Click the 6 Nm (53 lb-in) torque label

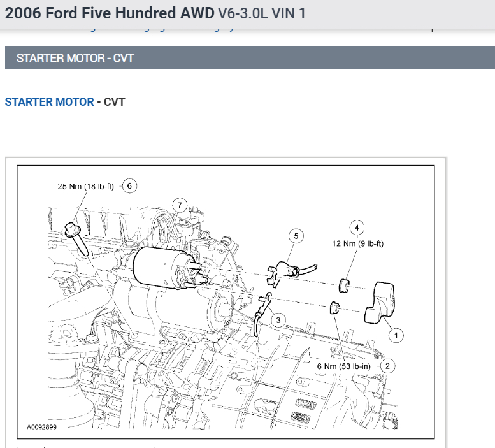(x=344, y=366)
